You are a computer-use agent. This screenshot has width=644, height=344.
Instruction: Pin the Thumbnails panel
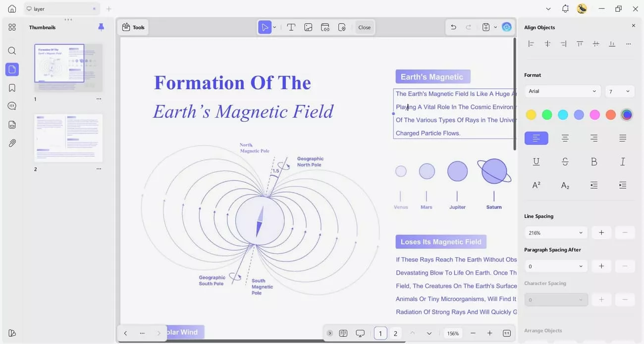[101, 27]
